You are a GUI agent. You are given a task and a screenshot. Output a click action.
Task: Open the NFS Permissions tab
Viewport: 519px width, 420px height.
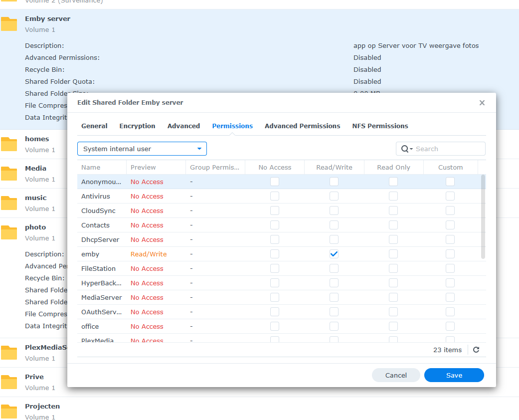pyautogui.click(x=380, y=126)
